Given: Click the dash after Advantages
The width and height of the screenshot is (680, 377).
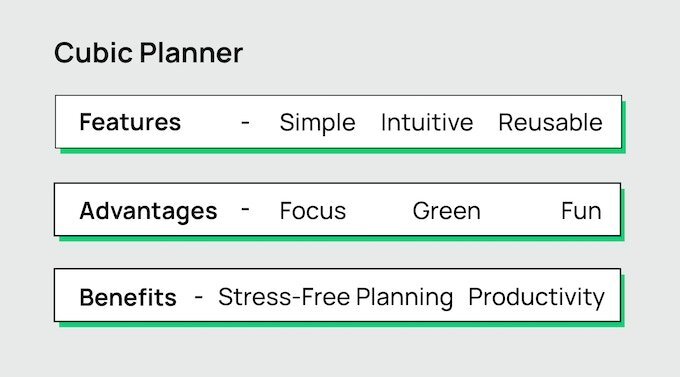Looking at the screenshot, I should click(x=245, y=209).
